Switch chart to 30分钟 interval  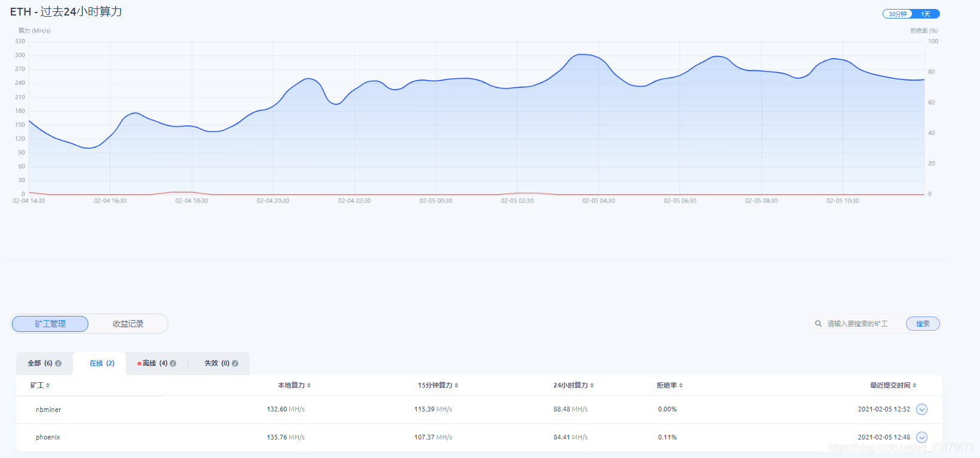898,14
